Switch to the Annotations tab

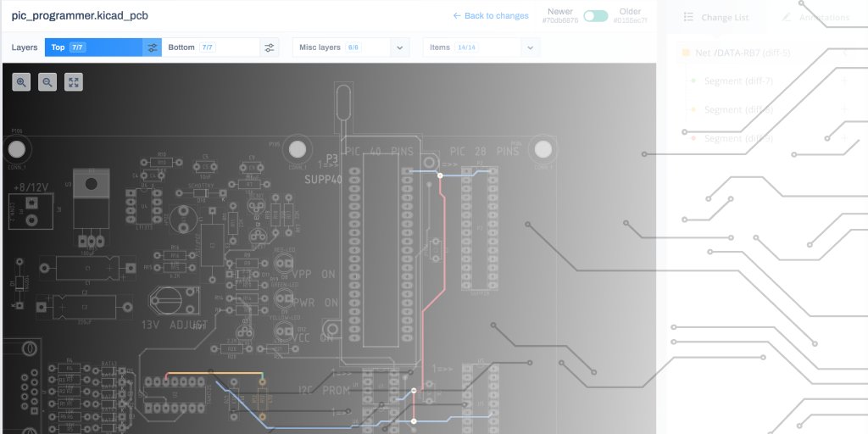[815, 17]
